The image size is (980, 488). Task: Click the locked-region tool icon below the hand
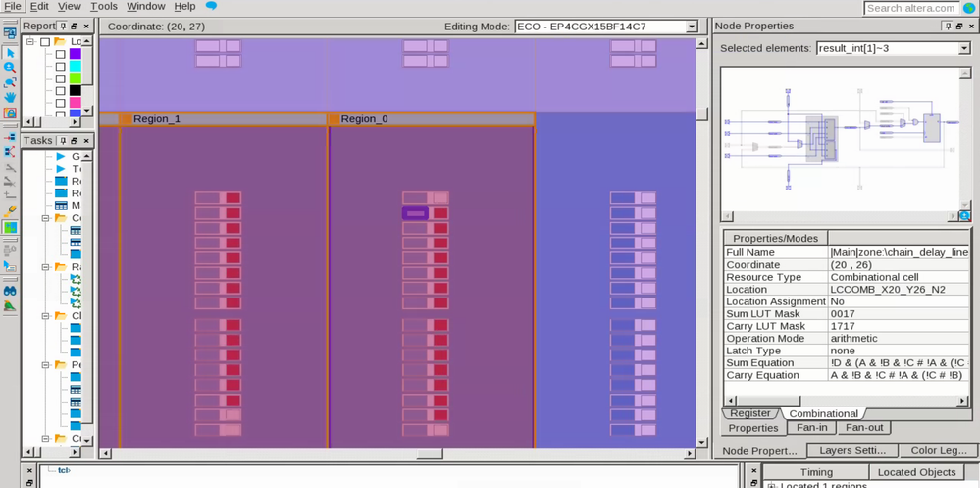pos(10,113)
